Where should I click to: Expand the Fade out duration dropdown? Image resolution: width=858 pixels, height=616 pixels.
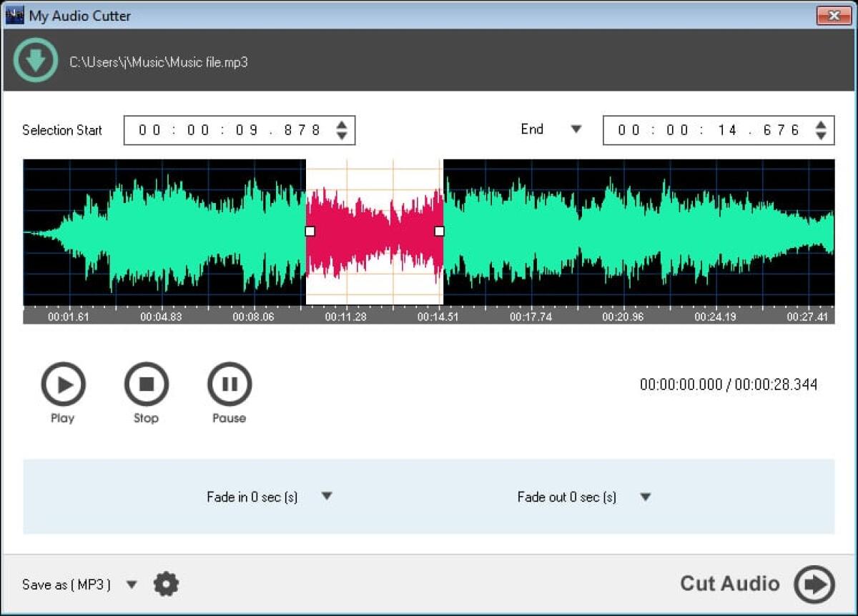click(645, 496)
